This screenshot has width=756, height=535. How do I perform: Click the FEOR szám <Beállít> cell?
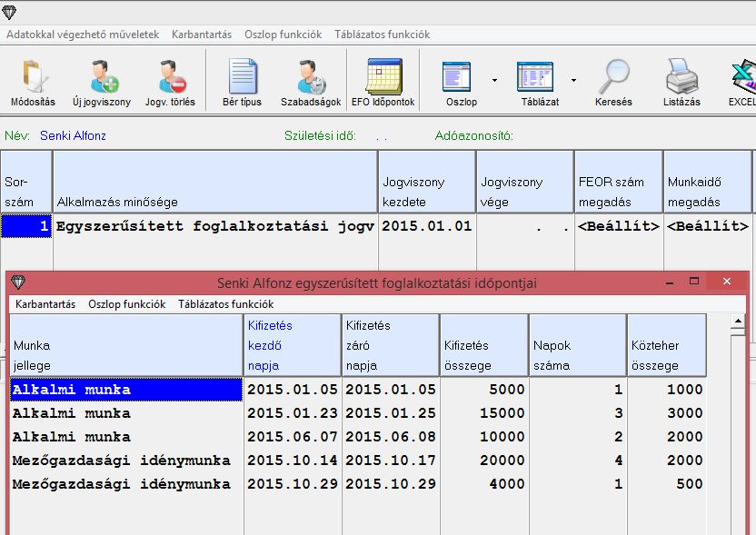point(619,226)
